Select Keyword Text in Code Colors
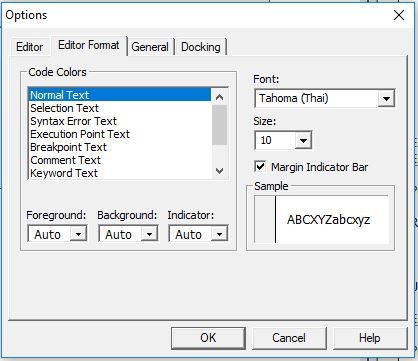Screen dimensions: 418x361 [x=120, y=173]
